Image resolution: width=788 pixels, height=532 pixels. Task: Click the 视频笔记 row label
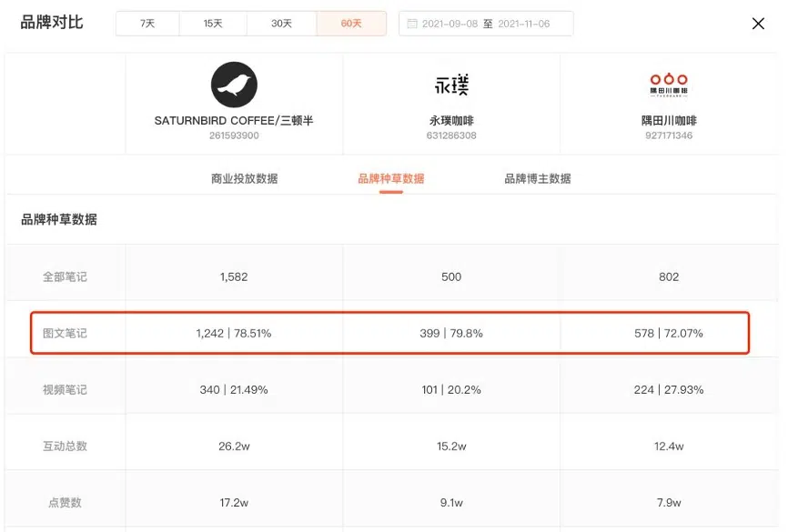pos(65,390)
